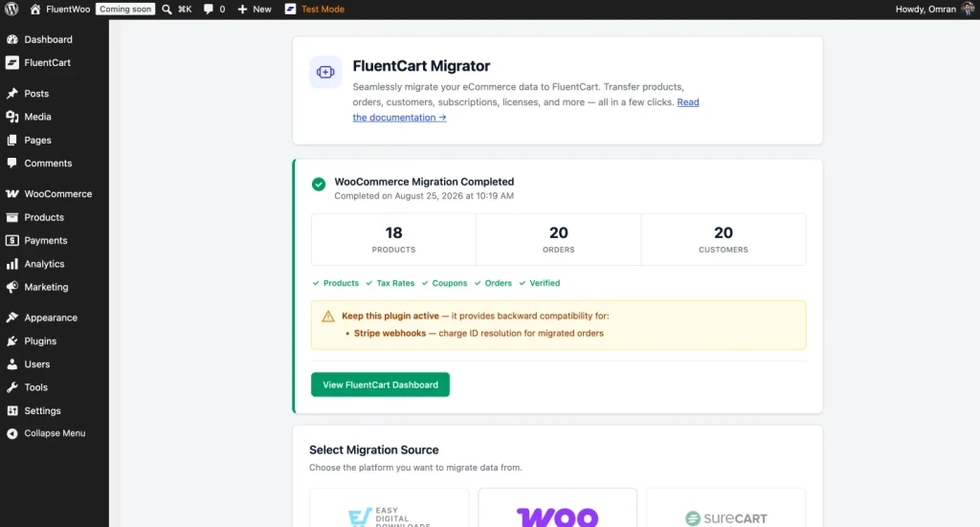Click the Coming soon badge
The height and width of the screenshot is (527, 980).
tap(125, 10)
